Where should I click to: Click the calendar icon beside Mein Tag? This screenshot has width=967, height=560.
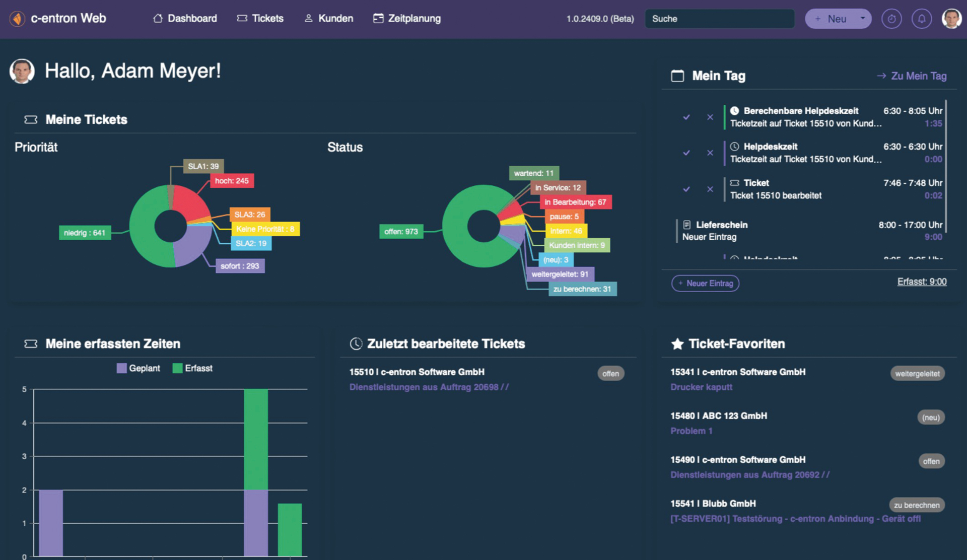[677, 75]
